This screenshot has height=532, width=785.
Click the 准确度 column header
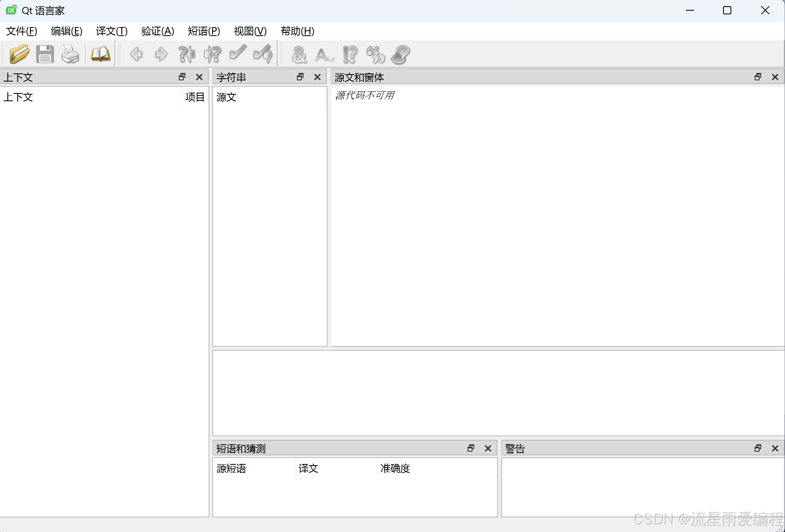437,468
